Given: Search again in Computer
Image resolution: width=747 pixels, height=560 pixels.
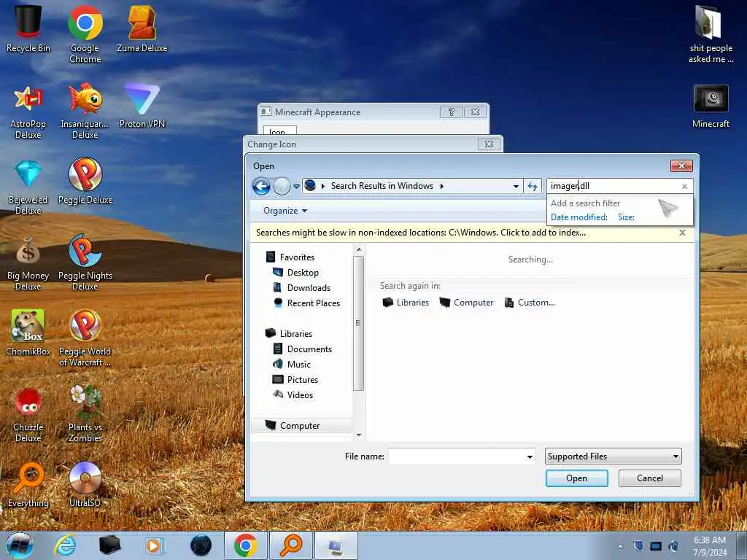Looking at the screenshot, I should click(x=466, y=303).
